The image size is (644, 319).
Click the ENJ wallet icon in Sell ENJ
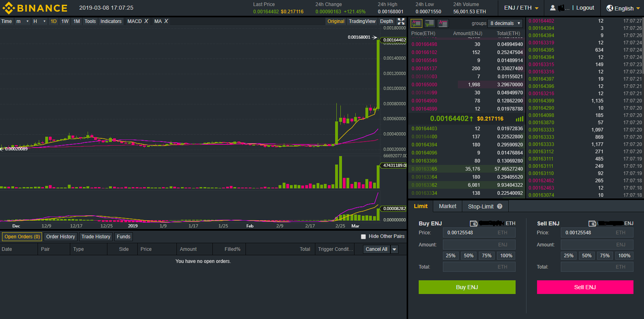pos(592,223)
